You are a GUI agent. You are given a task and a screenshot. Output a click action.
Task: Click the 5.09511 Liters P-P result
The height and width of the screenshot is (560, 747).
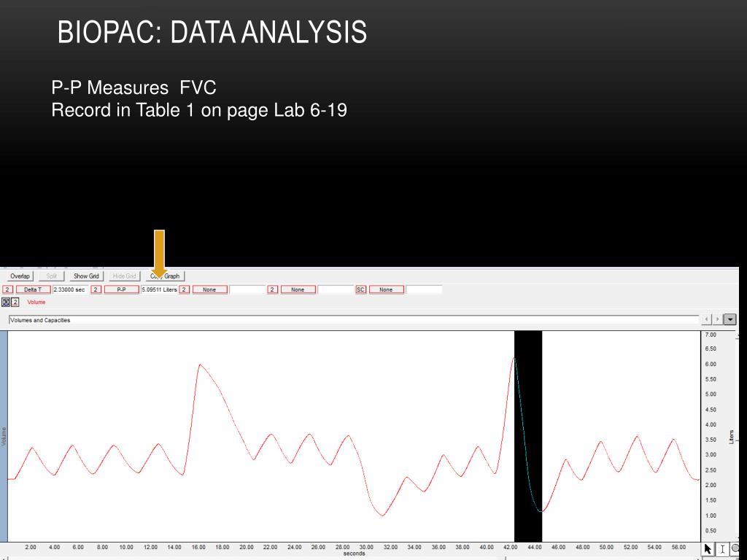159,289
